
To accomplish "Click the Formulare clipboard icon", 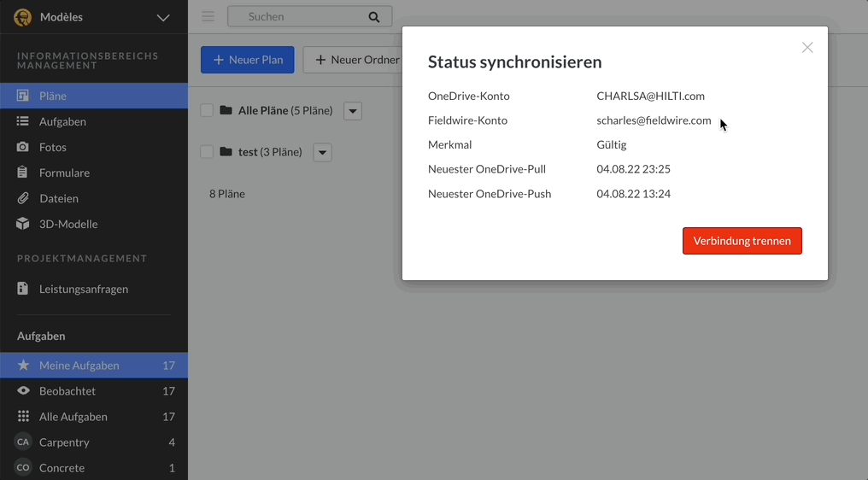I will click(x=23, y=173).
